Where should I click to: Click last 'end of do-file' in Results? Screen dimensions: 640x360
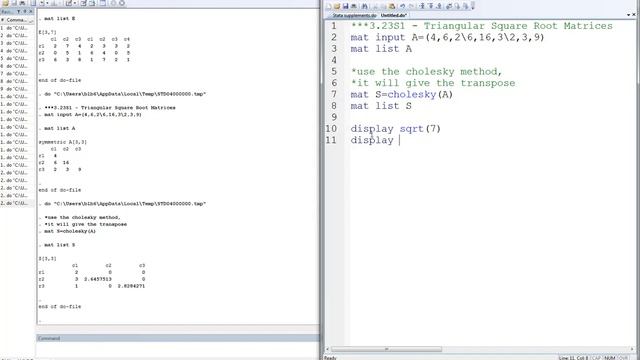pos(60,307)
